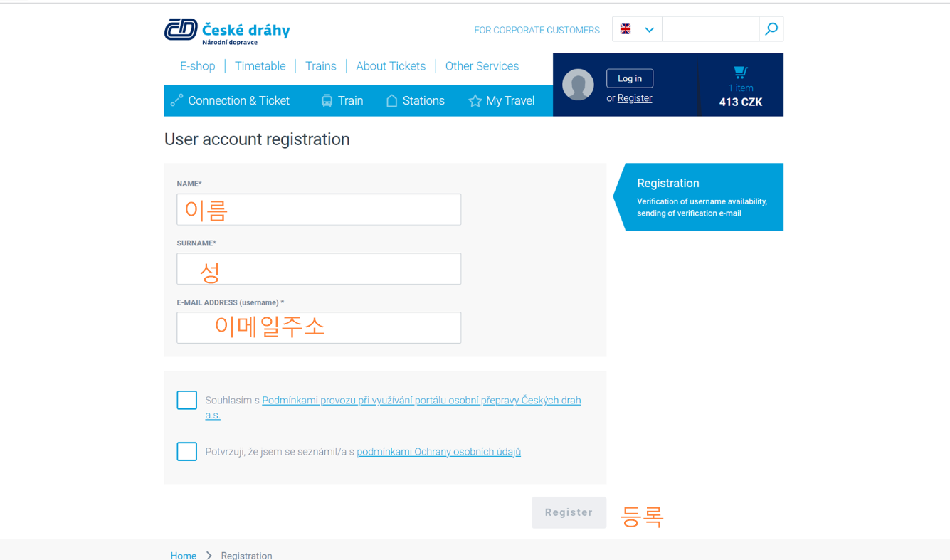Click the České dráhy logo
Viewport: 950px width, 560px height.
tap(227, 31)
